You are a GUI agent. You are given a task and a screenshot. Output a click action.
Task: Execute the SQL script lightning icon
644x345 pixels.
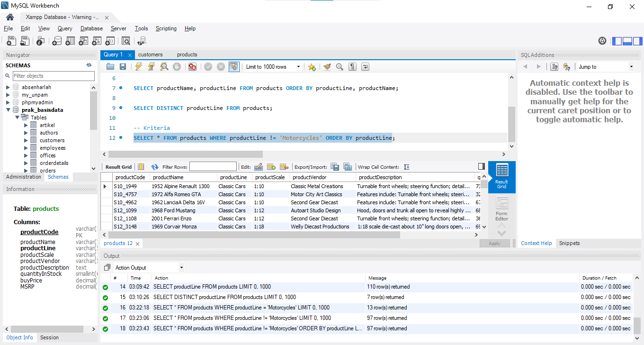pyautogui.click(x=138, y=67)
